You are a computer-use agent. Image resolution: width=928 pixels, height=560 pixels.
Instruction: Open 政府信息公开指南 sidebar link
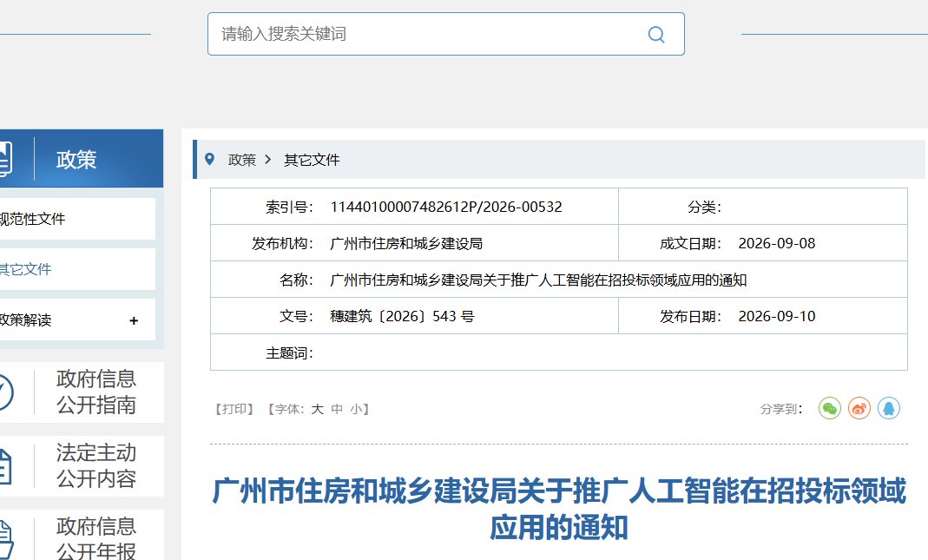click(x=96, y=392)
